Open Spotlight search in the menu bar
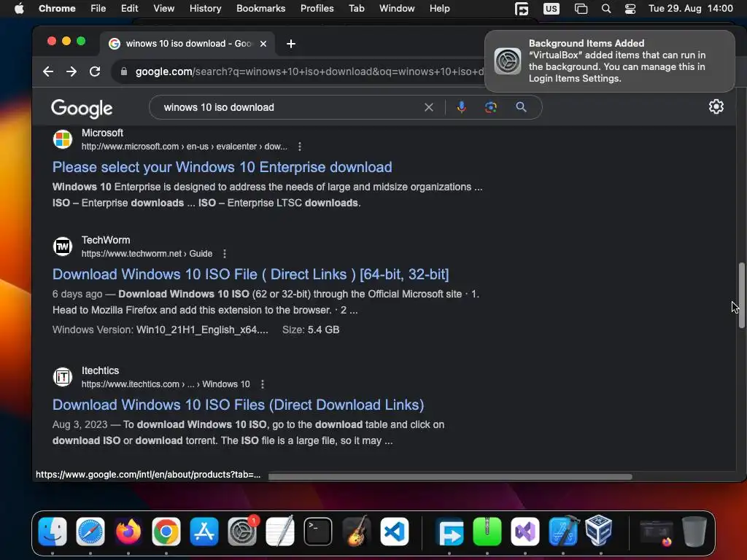This screenshot has width=747, height=560. [606, 9]
